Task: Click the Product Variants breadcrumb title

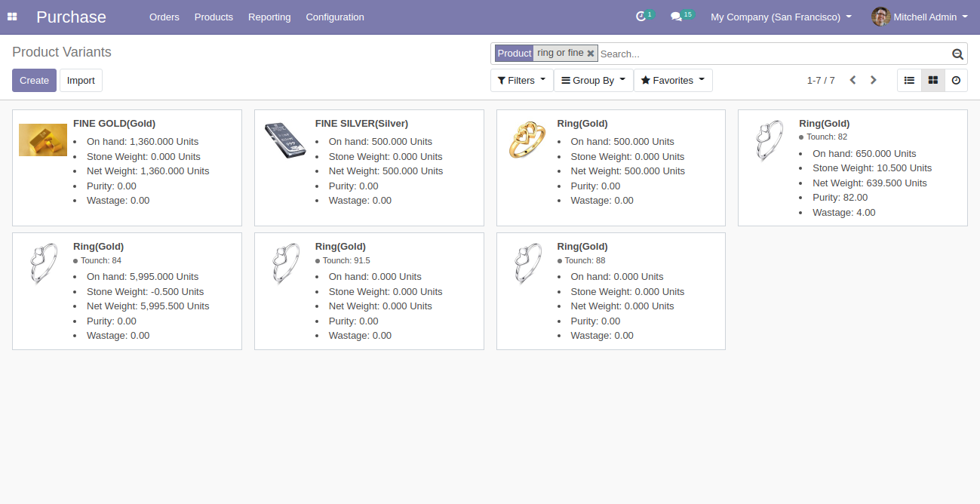Action: [62, 52]
